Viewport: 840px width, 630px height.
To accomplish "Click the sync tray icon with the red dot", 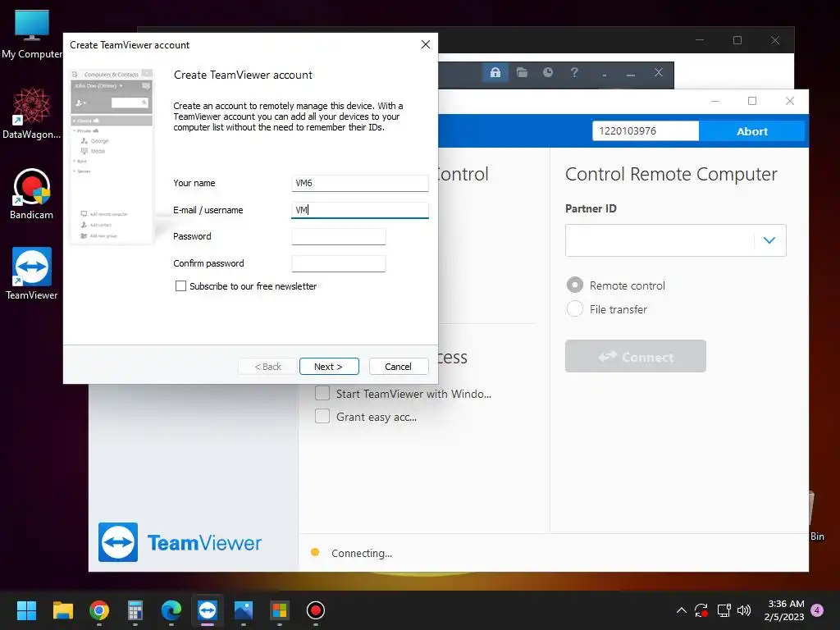I will 701,610.
